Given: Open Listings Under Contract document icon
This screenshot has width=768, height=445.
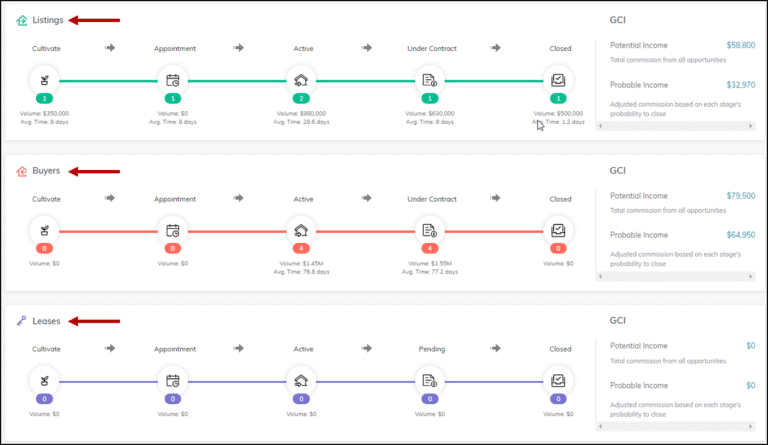Looking at the screenshot, I should (x=430, y=80).
